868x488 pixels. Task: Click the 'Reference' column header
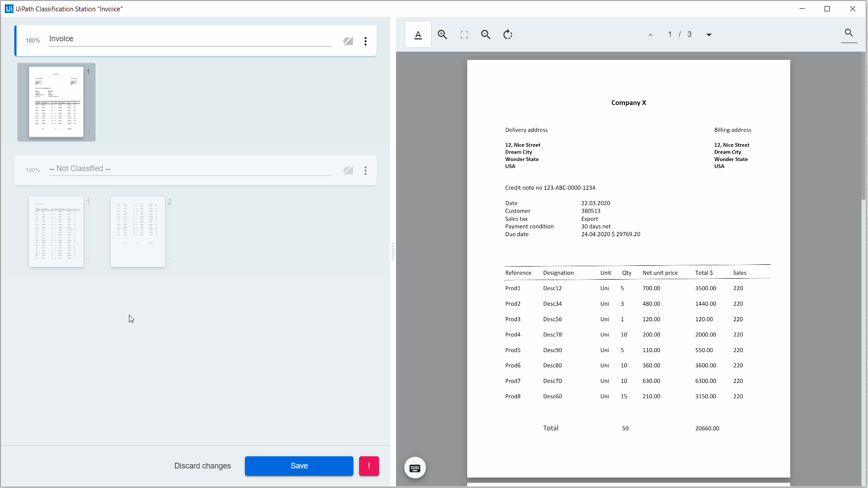pyautogui.click(x=518, y=273)
